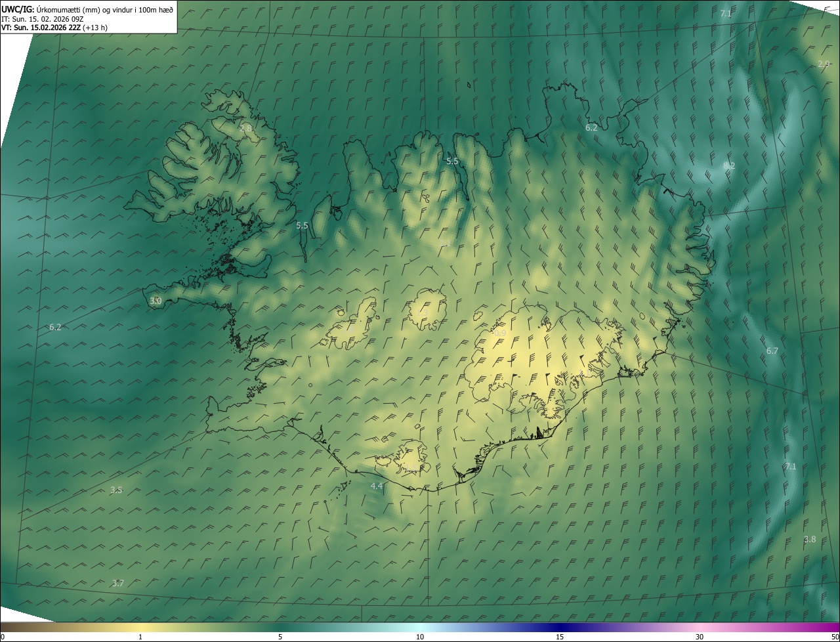Click the '0.9' value over the large glacier
This screenshot has width=840, height=642.
point(500,333)
